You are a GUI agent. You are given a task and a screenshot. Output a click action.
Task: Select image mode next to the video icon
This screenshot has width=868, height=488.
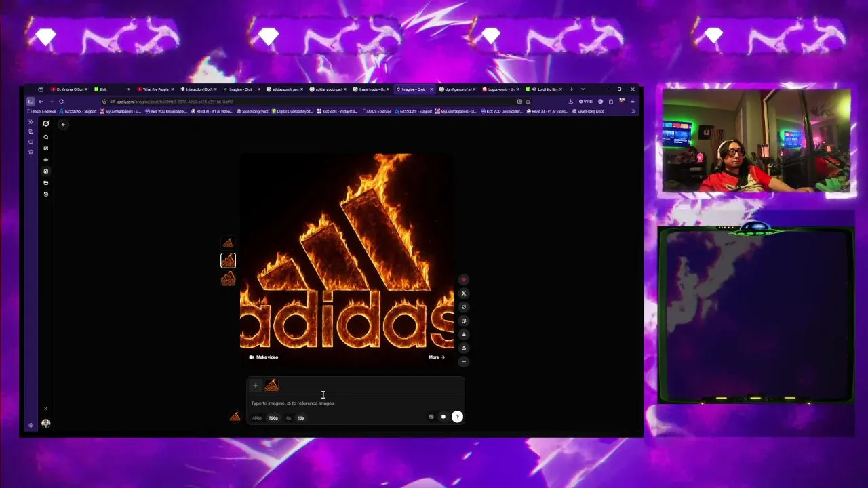click(431, 417)
